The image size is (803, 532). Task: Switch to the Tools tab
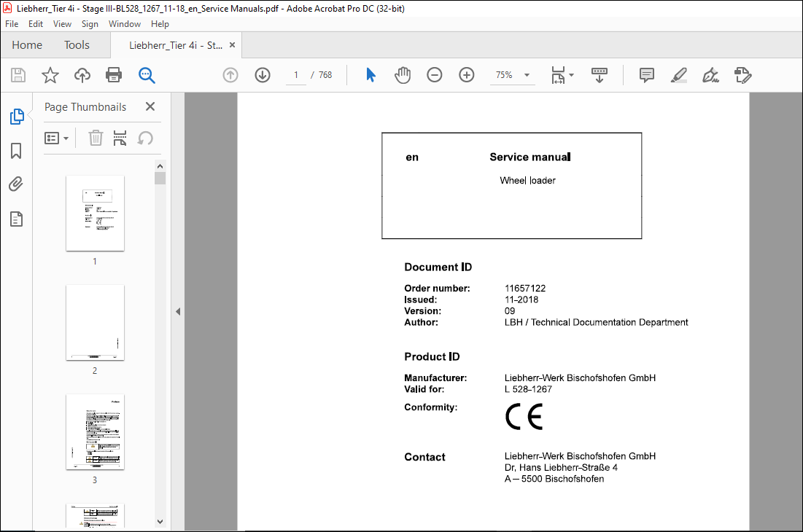tap(77, 45)
